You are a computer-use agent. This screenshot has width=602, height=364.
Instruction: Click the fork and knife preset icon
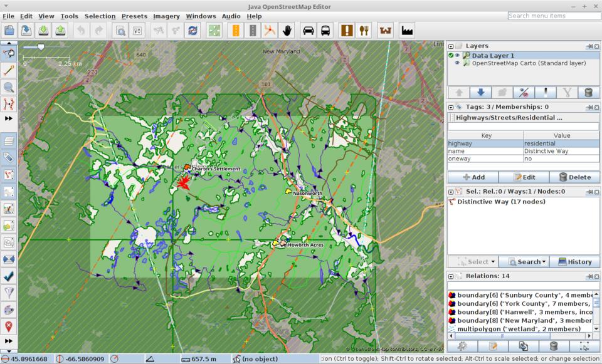(364, 30)
